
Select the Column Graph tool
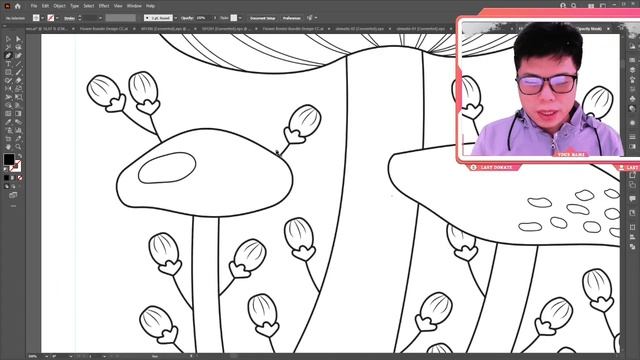(18, 130)
